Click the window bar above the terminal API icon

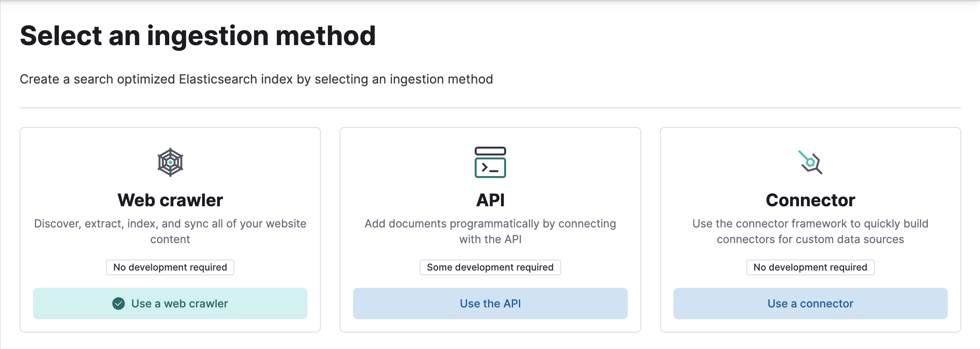click(490, 150)
